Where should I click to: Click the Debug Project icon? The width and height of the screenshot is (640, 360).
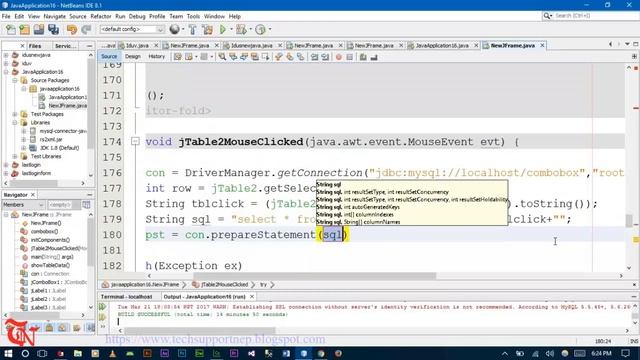[x=241, y=29]
